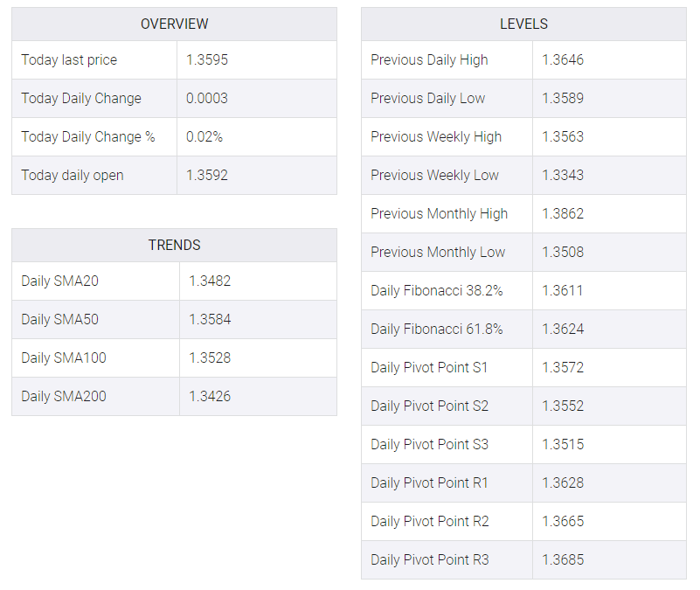
Task: Select the Daily Pivot Point R3 value 1.3685
Action: click(563, 559)
